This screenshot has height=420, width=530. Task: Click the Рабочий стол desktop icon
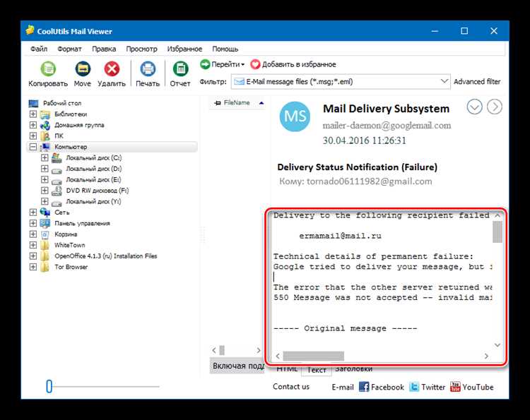[x=33, y=103]
